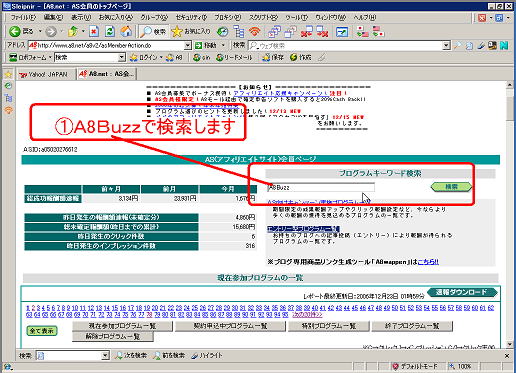Expand the address bar URL dropdown

(188, 45)
